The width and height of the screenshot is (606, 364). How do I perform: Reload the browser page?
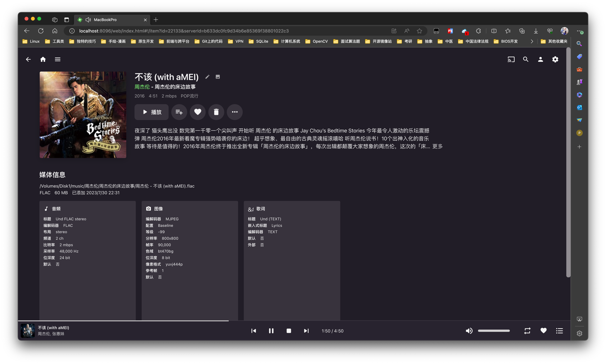(41, 31)
